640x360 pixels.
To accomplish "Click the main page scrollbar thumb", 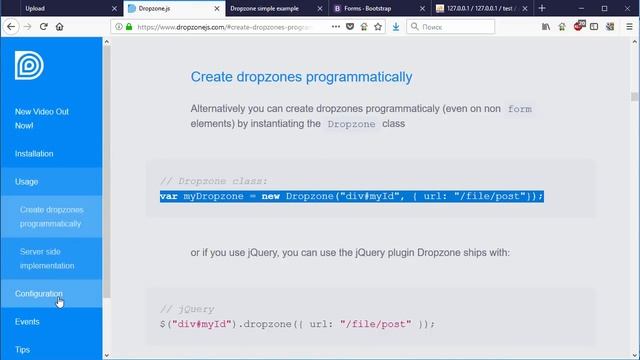I will point(634,97).
